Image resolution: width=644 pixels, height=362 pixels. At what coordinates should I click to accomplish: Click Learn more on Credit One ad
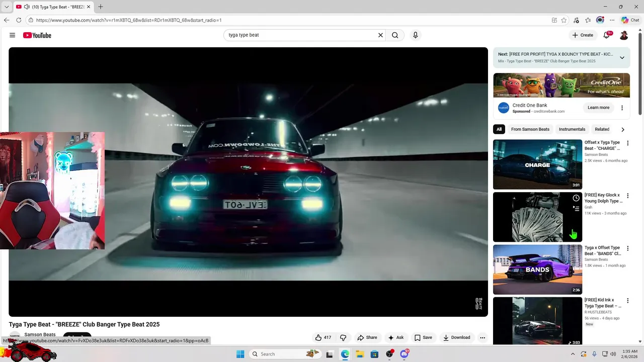tap(598, 108)
